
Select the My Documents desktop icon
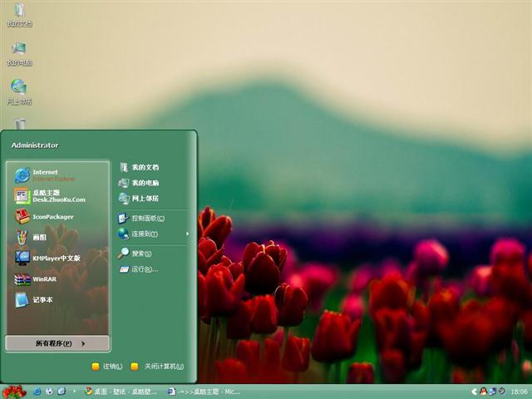(x=19, y=15)
